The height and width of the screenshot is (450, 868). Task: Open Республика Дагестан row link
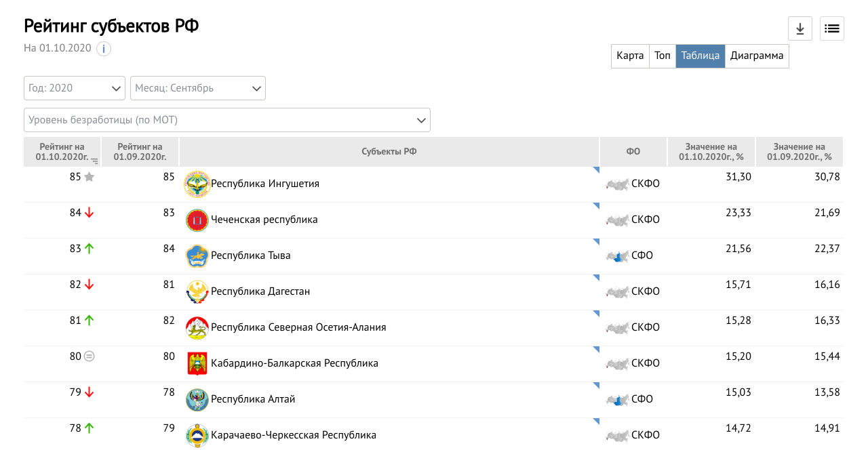[260, 291]
